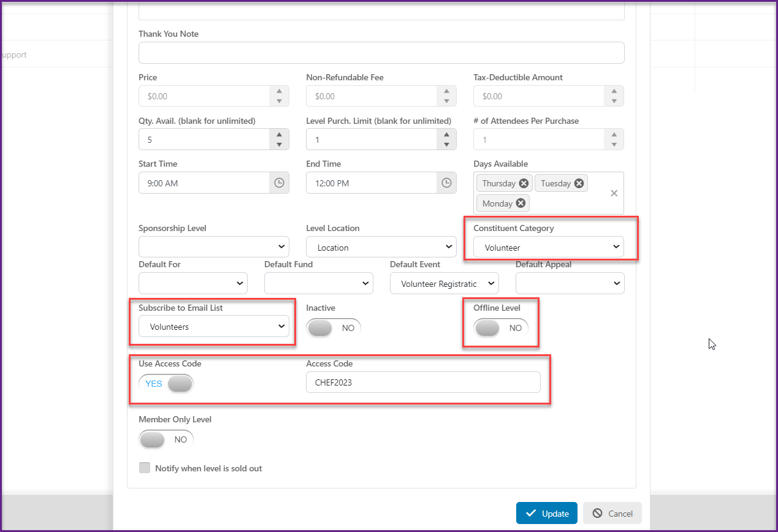The image size is (778, 532).
Task: Open the Constituent Category dropdown
Action: coord(549,248)
